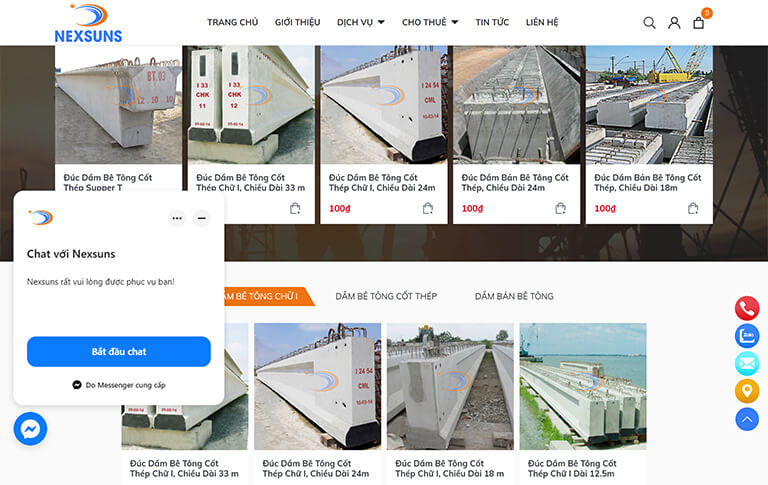This screenshot has width=768, height=485.
Task: Click the cyan email envelope button
Action: [x=746, y=364]
